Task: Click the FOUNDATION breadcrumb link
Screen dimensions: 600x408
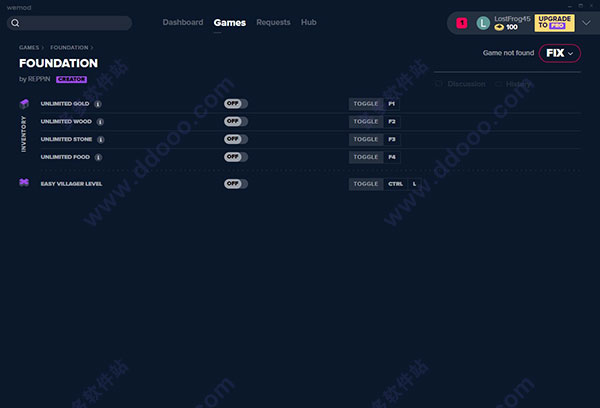Action: [x=69, y=47]
